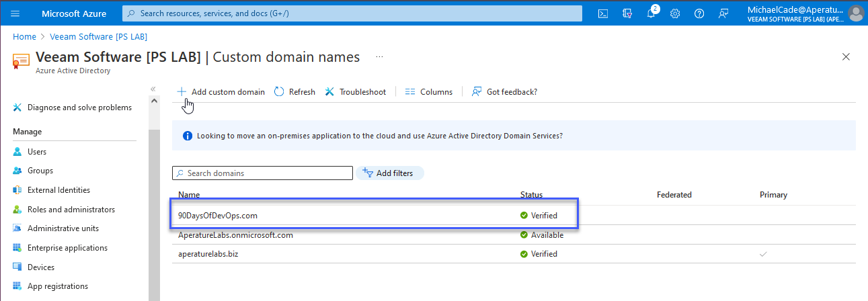
Task: Open Enterprise applications in the sidebar
Action: (67, 248)
